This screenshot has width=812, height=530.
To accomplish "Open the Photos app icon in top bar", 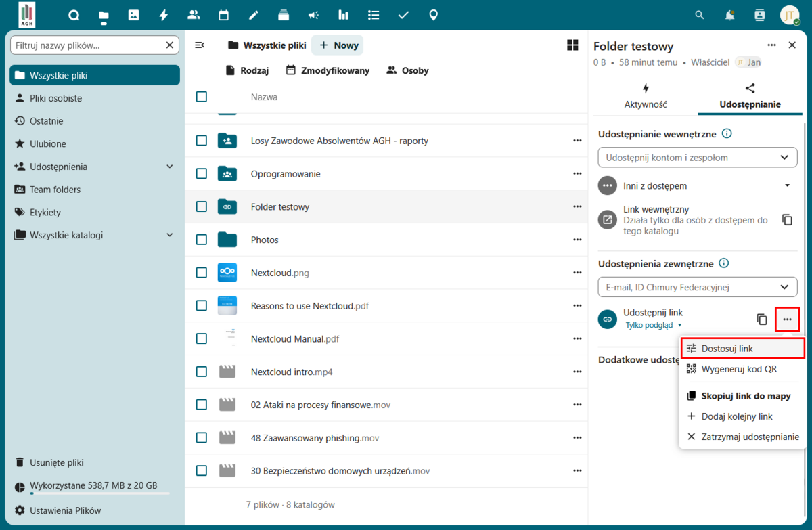I will click(x=133, y=15).
